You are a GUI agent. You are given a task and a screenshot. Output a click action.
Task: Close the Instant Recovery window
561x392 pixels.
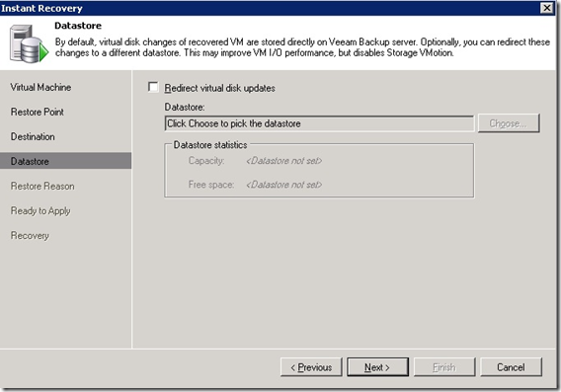click(x=547, y=8)
